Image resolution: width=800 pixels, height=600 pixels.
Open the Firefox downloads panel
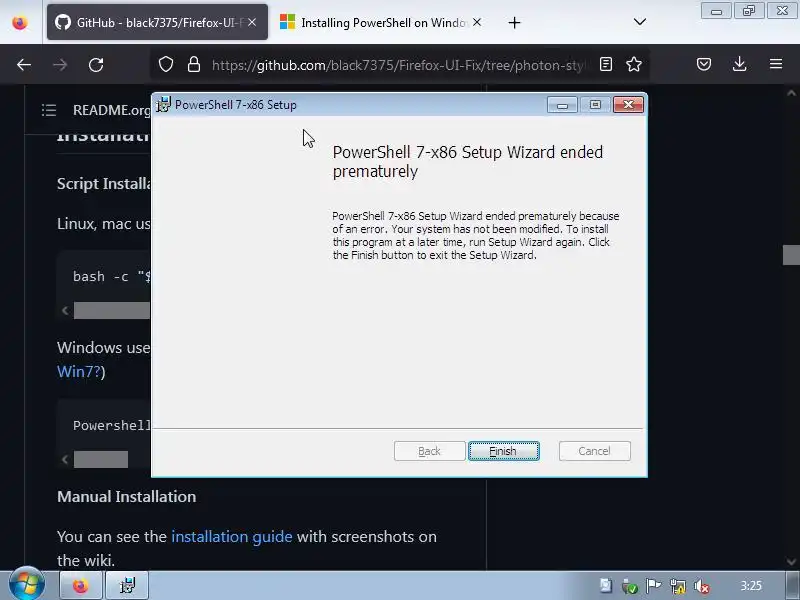(x=739, y=64)
